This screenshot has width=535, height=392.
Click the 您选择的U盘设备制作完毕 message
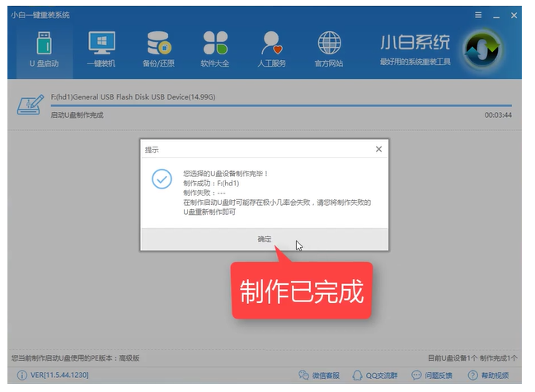point(226,174)
